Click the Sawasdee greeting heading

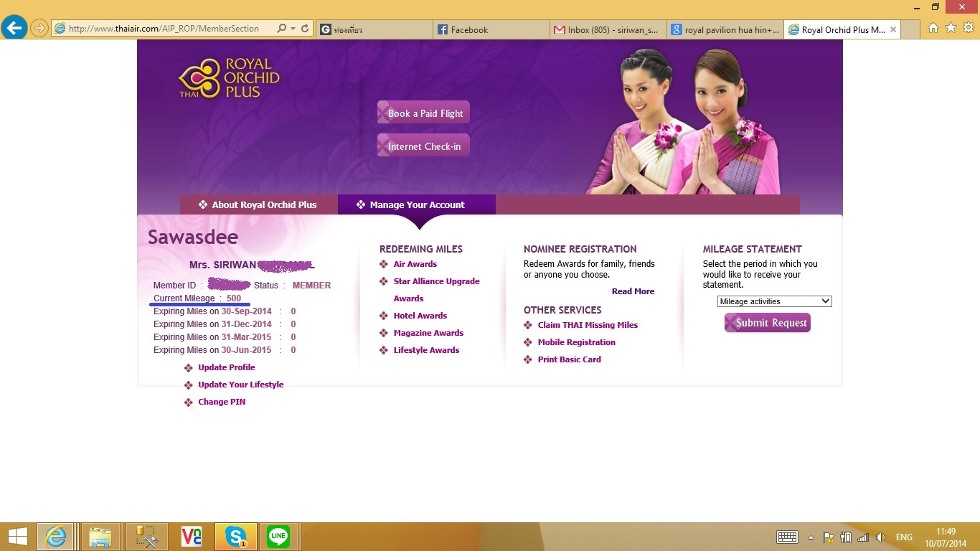click(192, 237)
